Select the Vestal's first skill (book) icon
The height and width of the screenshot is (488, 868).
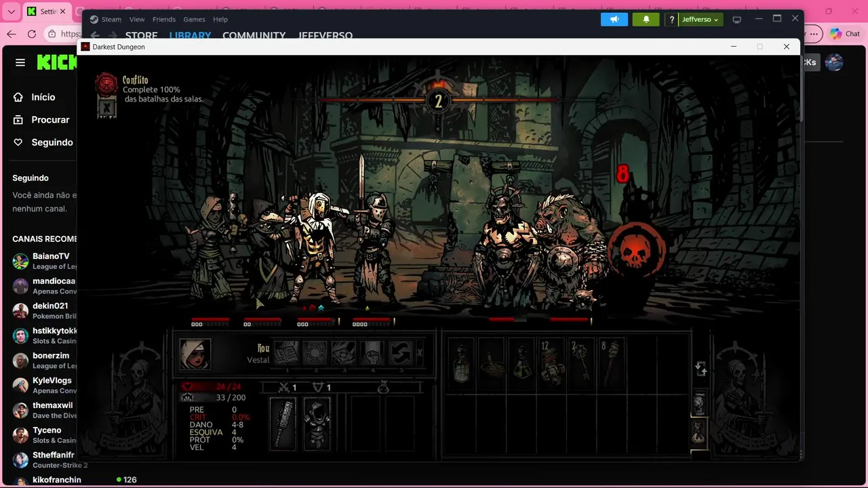click(287, 353)
